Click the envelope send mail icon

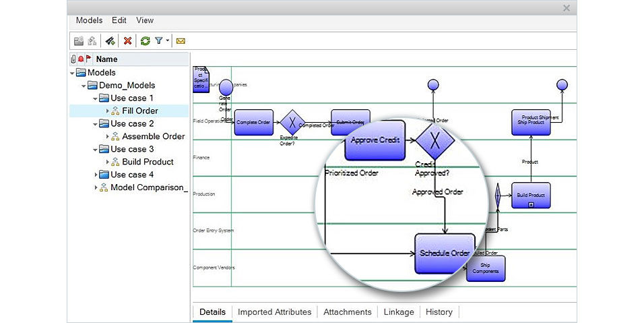point(181,41)
